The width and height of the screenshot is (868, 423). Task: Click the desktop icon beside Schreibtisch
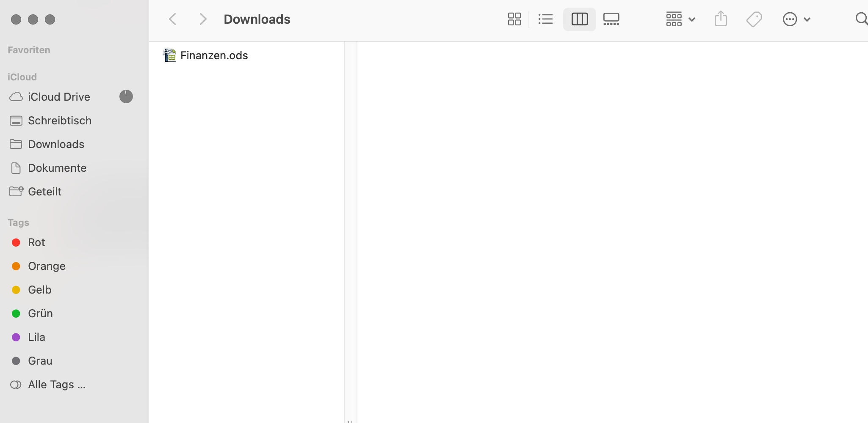[16, 121]
